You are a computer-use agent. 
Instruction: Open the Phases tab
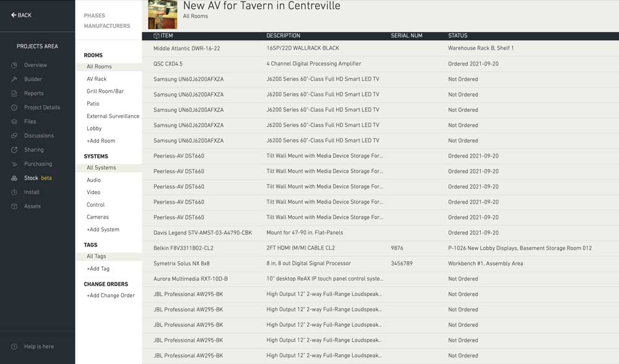94,16
